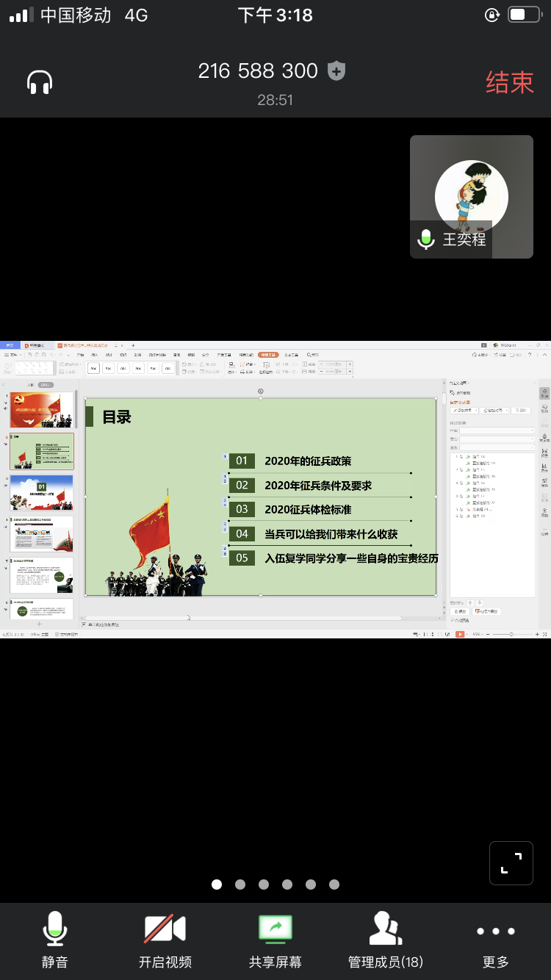Open 管理成员(18) participants list
551x980 pixels.
385,940
